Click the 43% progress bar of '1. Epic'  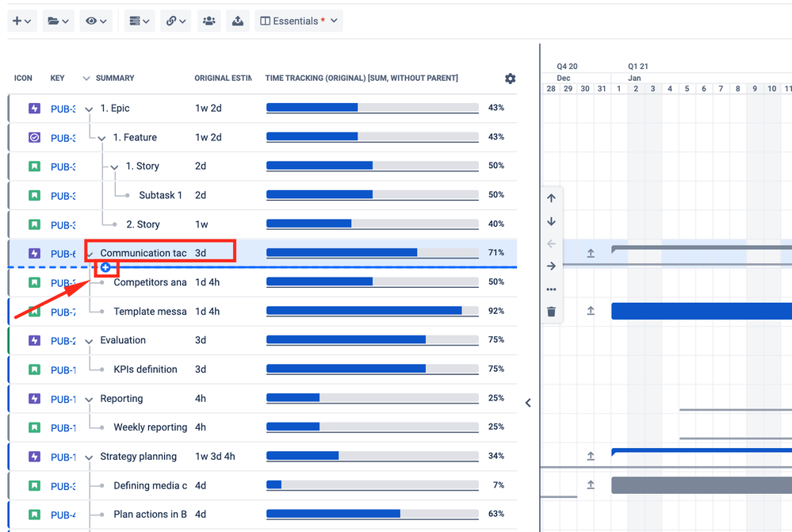click(x=373, y=108)
